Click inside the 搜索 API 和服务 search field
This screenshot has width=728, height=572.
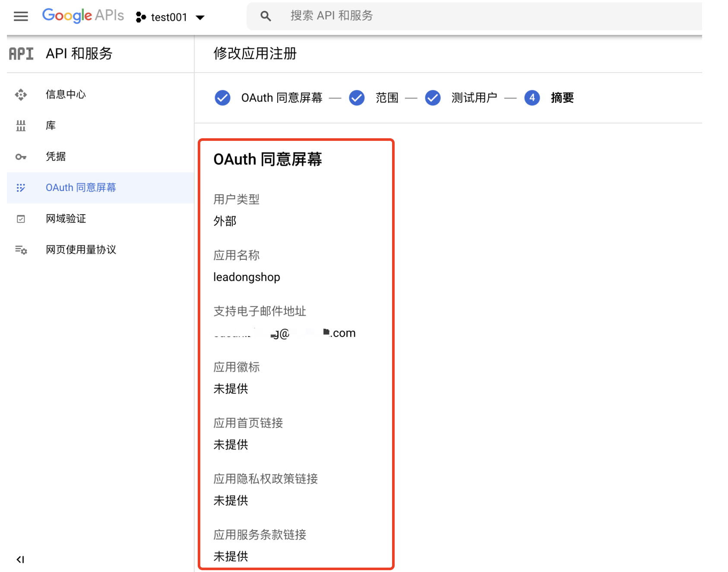tap(389, 16)
